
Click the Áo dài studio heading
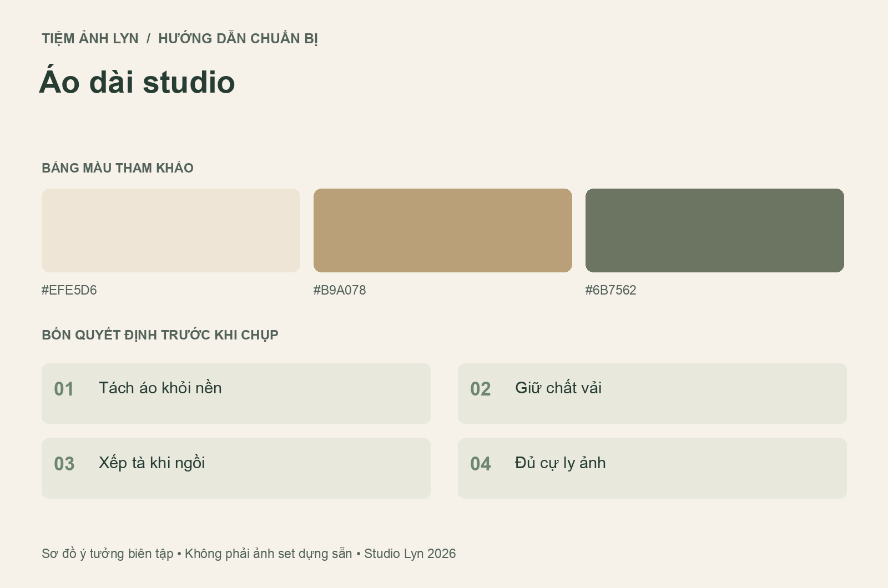point(137,82)
